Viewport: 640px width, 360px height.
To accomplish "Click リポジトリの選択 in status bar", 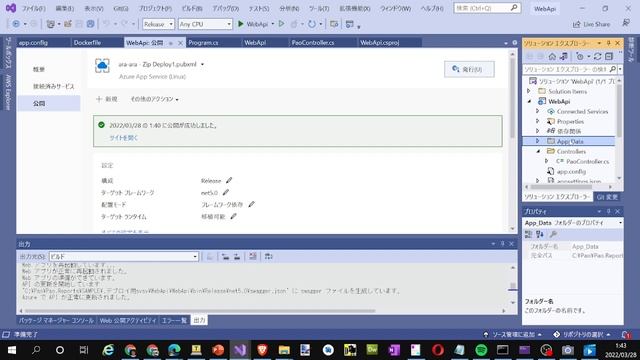I will pyautogui.click(x=582, y=335).
